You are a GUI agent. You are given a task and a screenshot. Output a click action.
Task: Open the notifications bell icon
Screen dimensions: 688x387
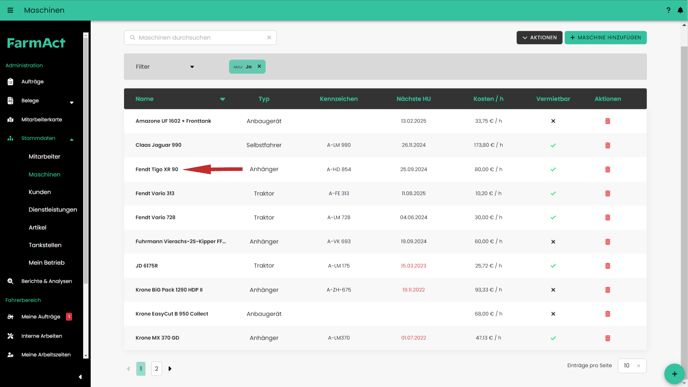pos(680,10)
